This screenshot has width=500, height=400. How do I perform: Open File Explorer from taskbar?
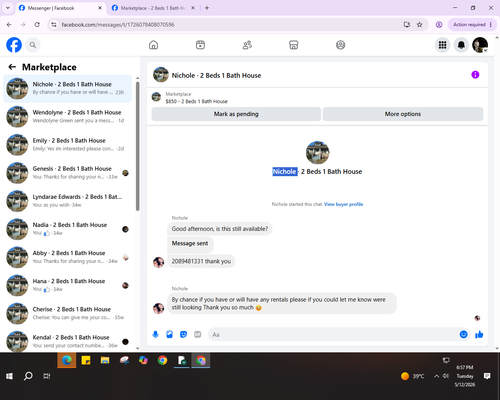tap(105, 360)
